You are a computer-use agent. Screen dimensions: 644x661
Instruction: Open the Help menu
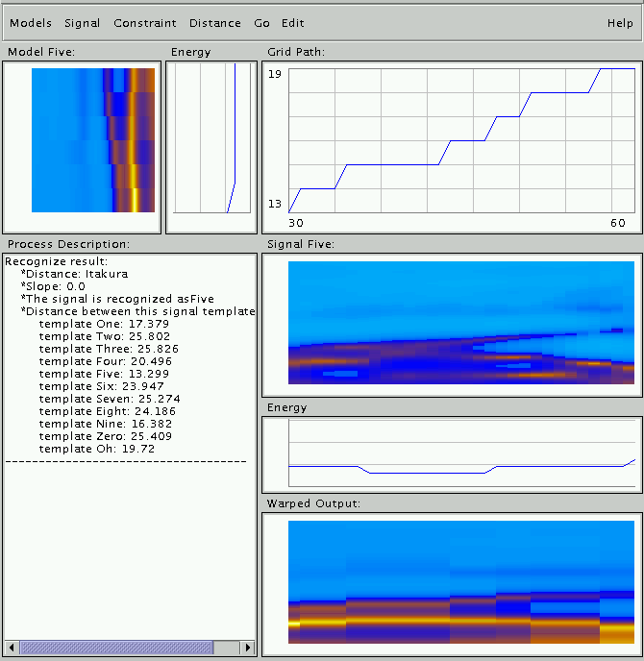coord(620,23)
